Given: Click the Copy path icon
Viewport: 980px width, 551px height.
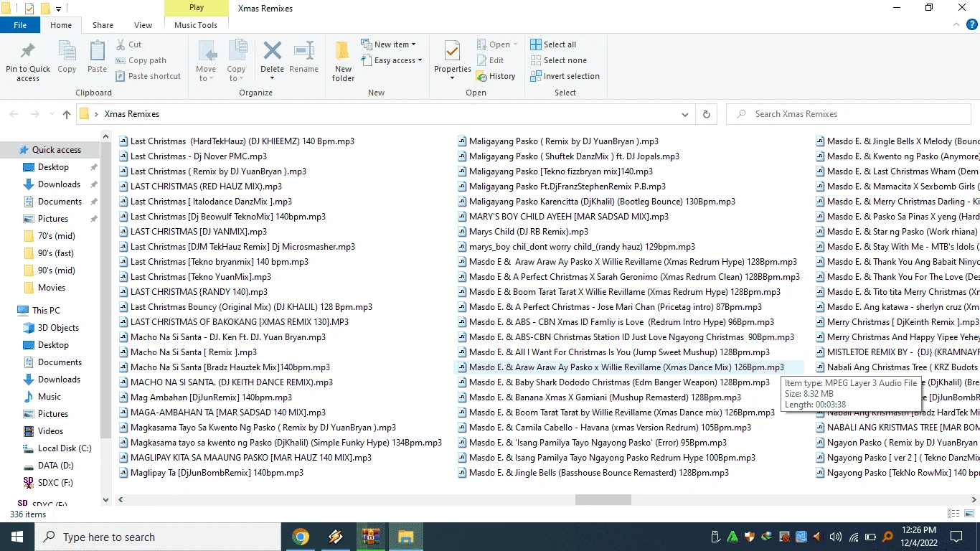Looking at the screenshot, I should pos(121,60).
